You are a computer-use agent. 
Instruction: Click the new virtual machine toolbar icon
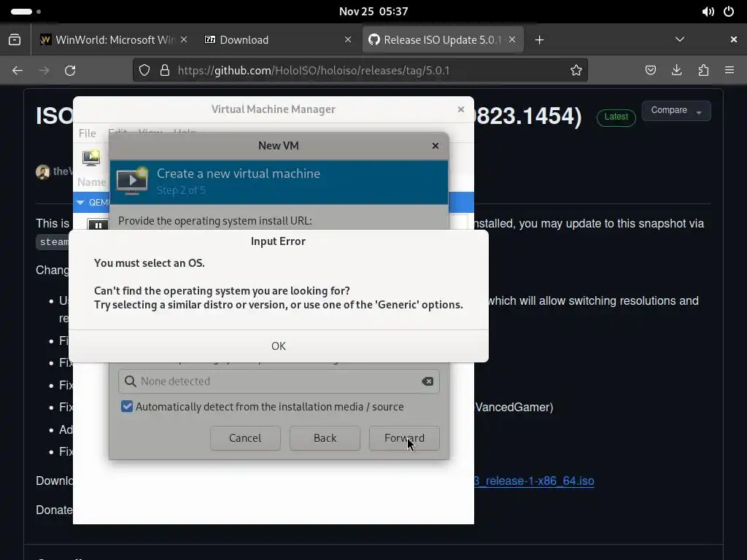pyautogui.click(x=91, y=157)
